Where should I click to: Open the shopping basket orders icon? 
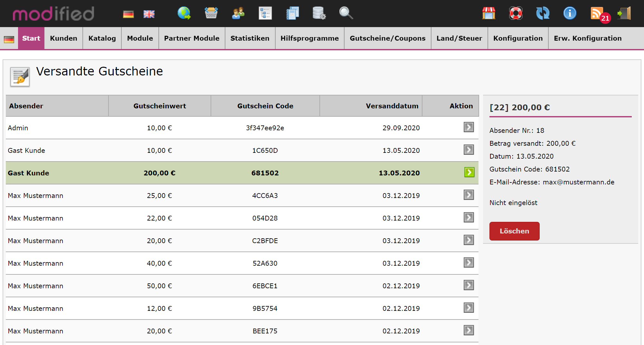coord(211,14)
